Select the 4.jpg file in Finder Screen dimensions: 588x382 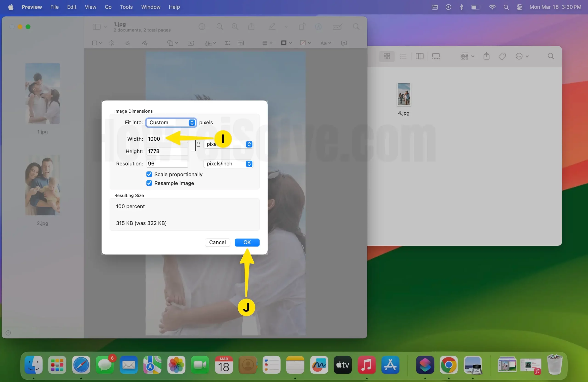[x=404, y=95]
